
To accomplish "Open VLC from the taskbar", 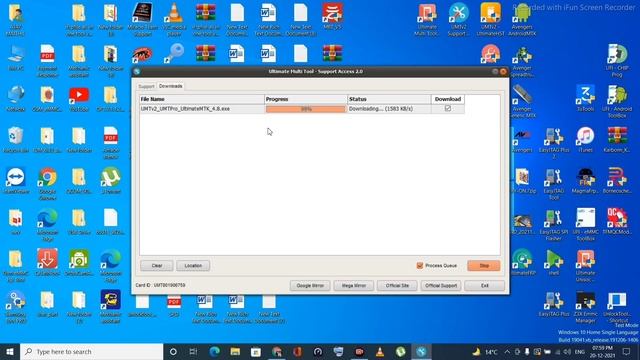I will point(380,352).
